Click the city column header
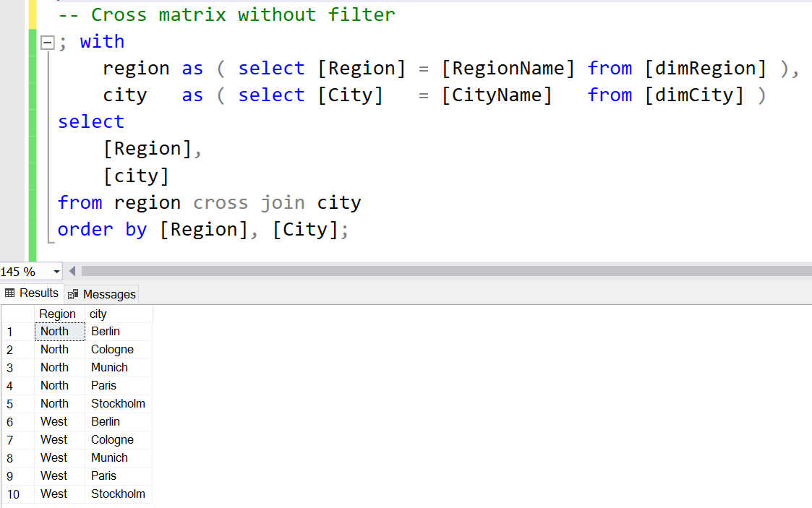 pos(98,314)
